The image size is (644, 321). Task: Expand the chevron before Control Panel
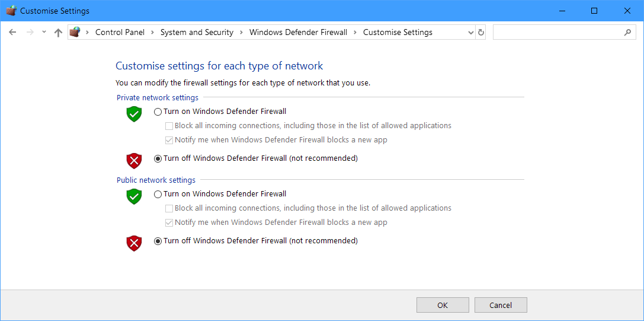[x=88, y=32]
